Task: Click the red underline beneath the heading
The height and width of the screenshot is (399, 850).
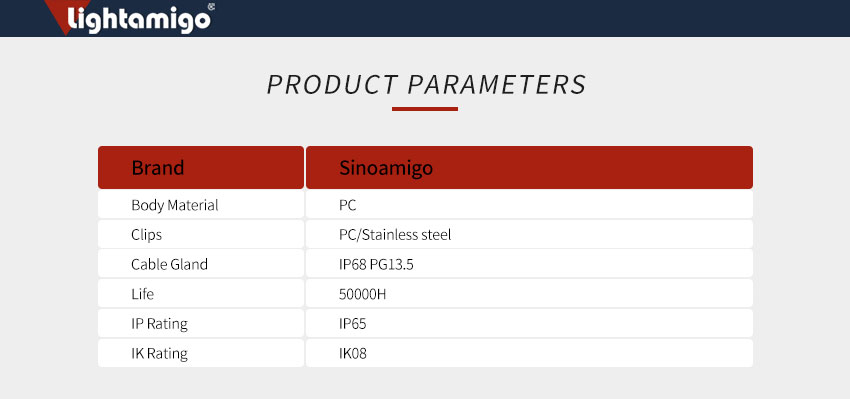Action: tap(425, 109)
